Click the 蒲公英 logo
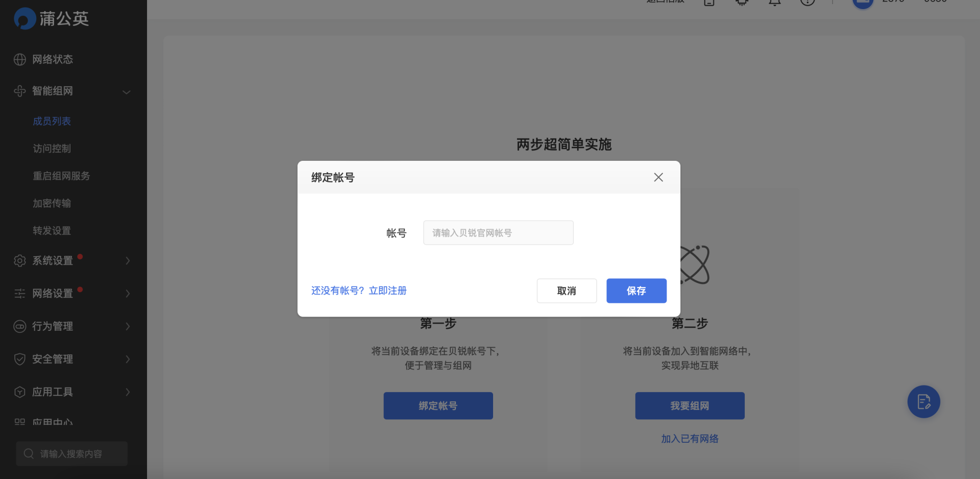Image resolution: width=980 pixels, height=479 pixels. pos(51,18)
